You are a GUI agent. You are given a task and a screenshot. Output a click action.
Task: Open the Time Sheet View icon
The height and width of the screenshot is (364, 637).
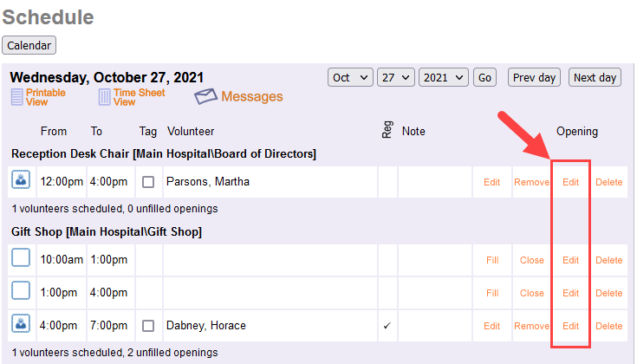tap(105, 97)
